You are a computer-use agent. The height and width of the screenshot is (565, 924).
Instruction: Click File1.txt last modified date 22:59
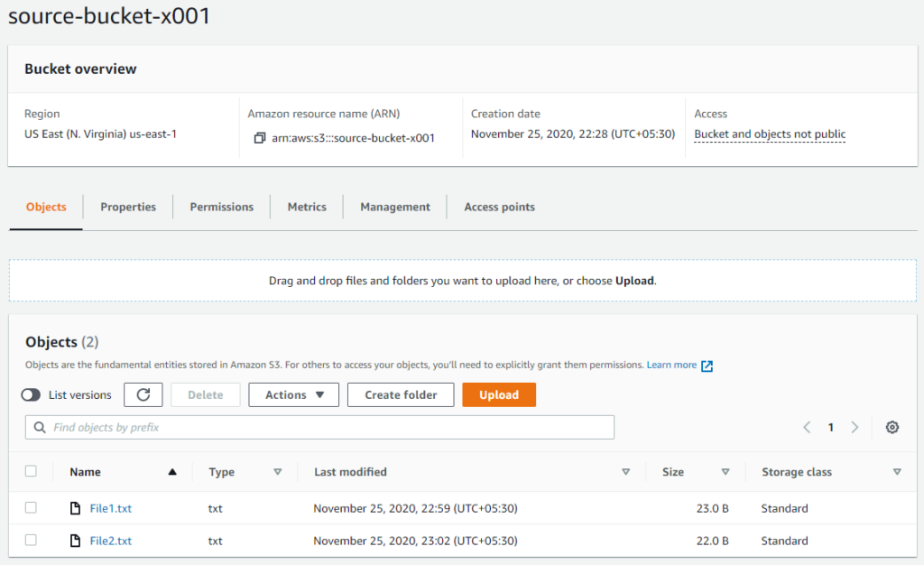coord(415,508)
